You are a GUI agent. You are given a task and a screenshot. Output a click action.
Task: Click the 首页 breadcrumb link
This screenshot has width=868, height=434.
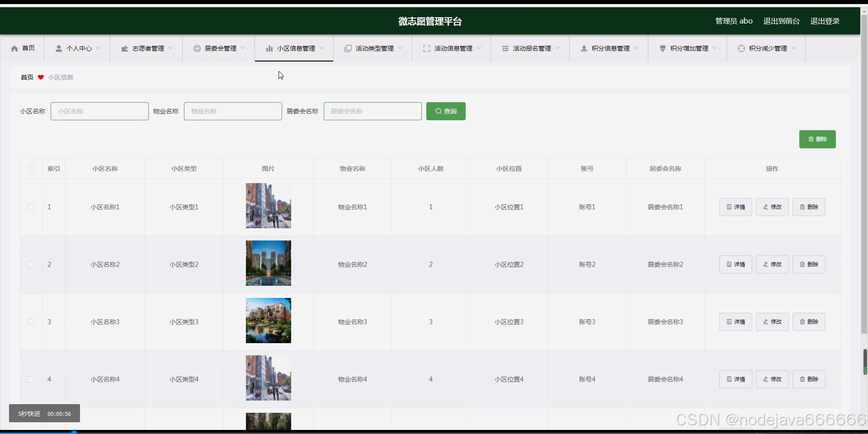(x=27, y=77)
